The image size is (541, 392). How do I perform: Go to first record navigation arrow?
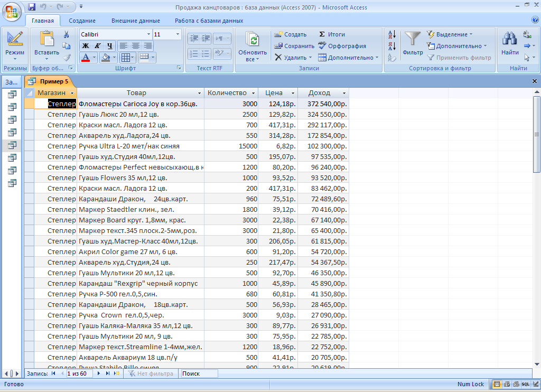53,374
